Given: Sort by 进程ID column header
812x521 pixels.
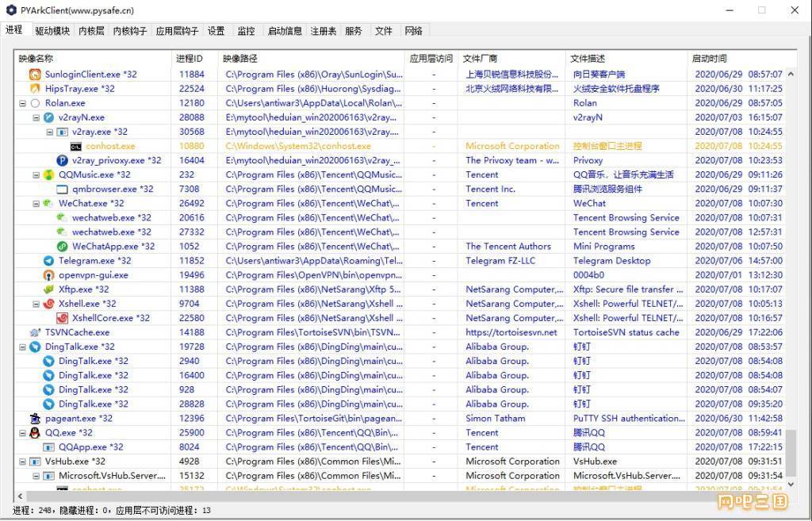Looking at the screenshot, I should tap(195, 59).
